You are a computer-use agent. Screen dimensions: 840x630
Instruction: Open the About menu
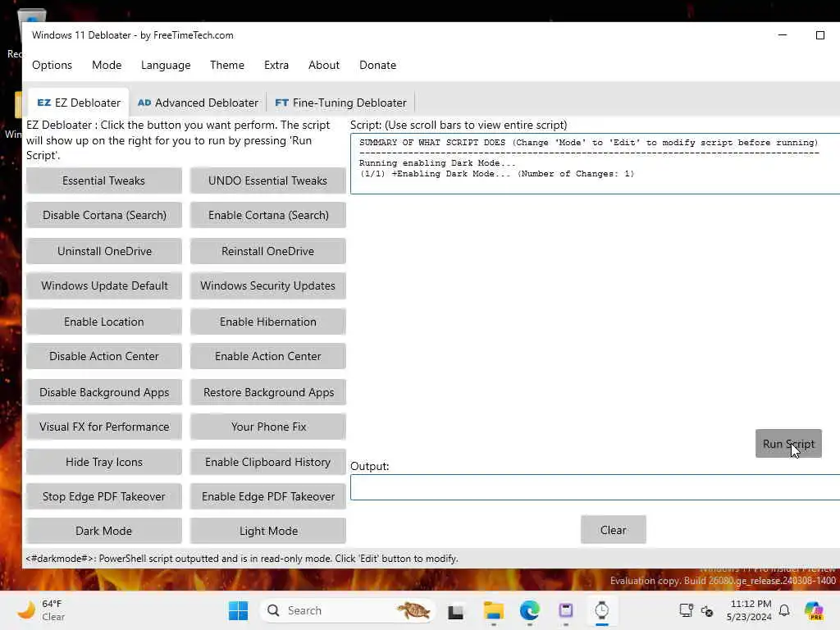[x=323, y=65]
